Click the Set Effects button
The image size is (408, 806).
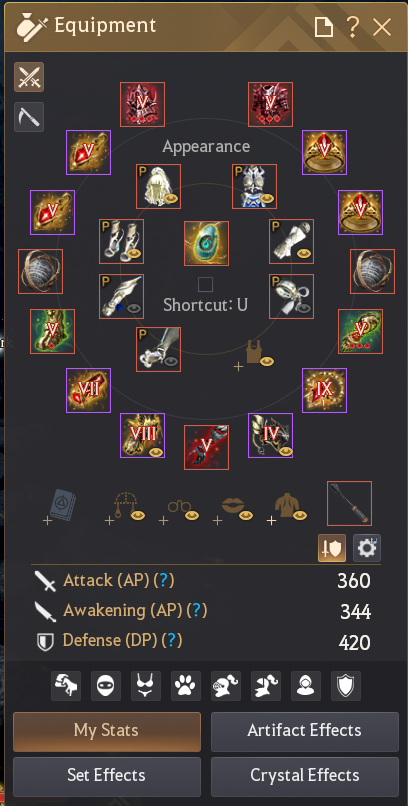107,776
